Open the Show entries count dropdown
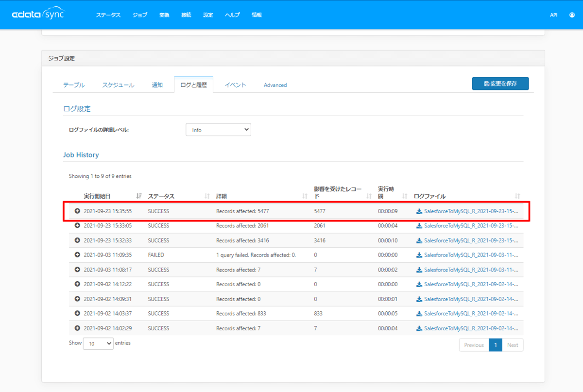Image resolution: width=583 pixels, height=392 pixels. pos(98,343)
